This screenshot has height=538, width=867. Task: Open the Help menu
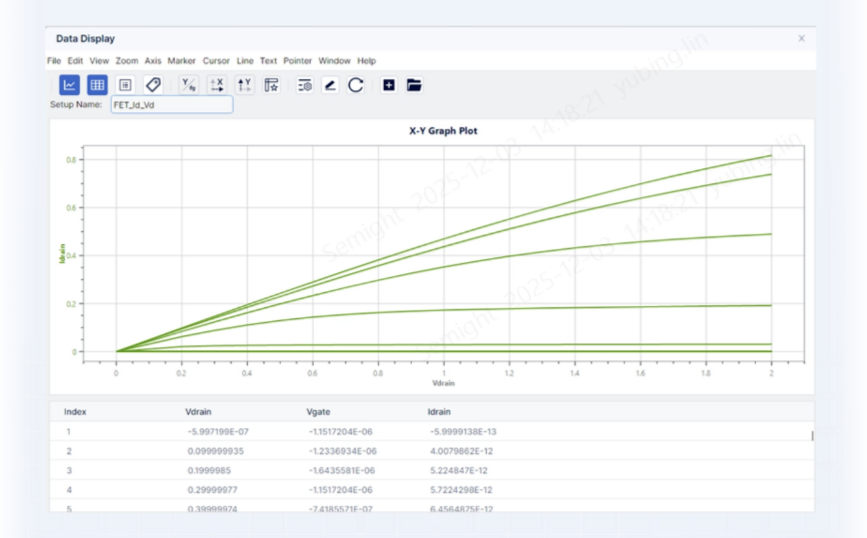[366, 61]
